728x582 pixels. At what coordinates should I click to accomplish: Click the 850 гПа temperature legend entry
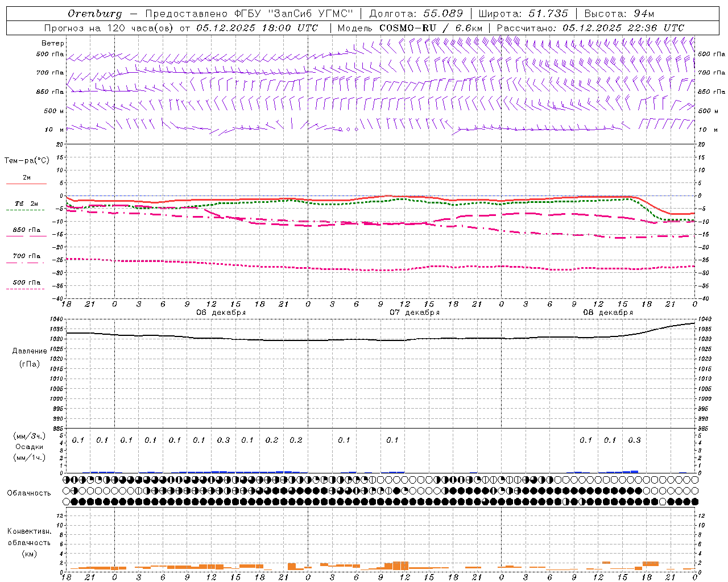point(27,230)
